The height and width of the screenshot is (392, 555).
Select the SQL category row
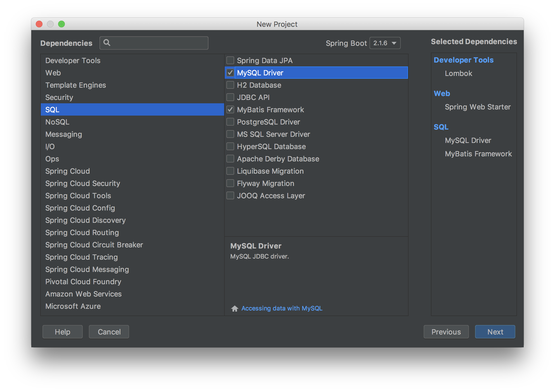[132, 109]
